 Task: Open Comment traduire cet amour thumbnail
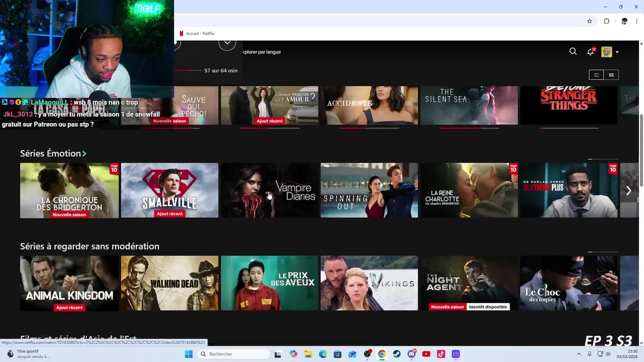point(270,106)
